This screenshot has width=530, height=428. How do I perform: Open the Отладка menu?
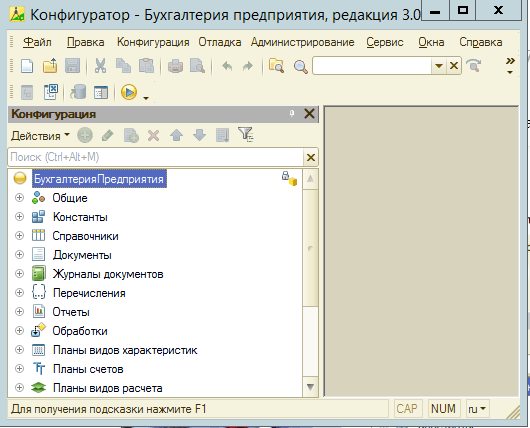(x=220, y=42)
